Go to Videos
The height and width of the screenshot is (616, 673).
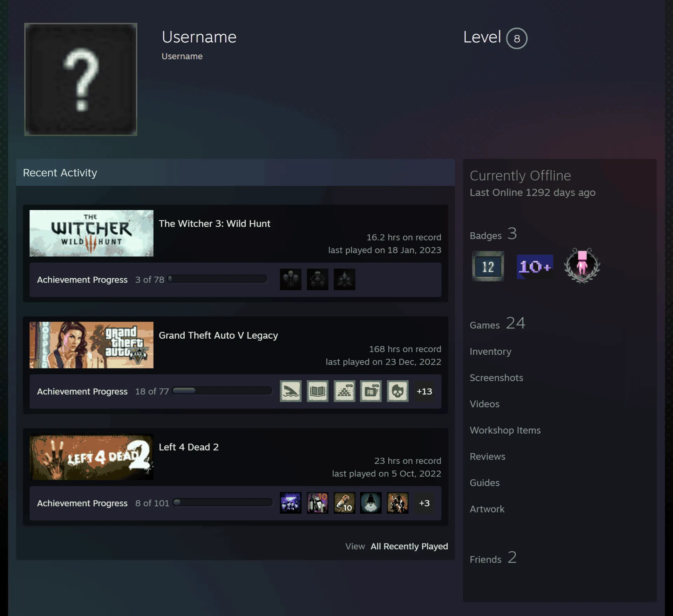(x=484, y=404)
